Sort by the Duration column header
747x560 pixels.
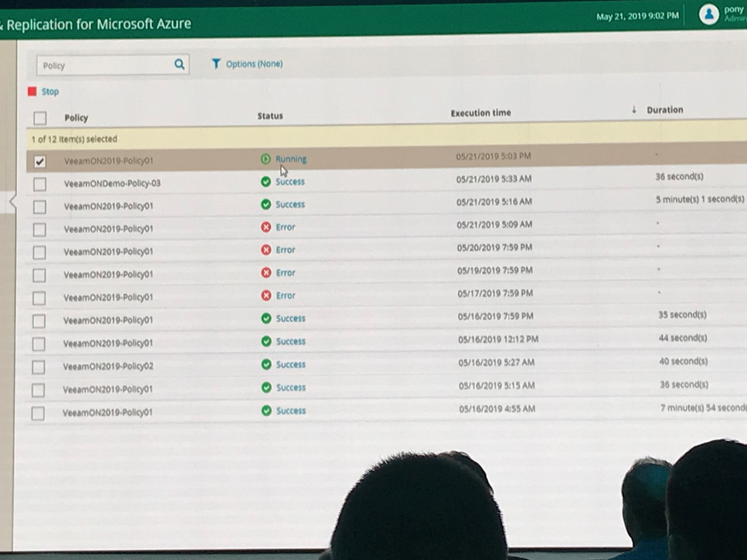(x=665, y=110)
